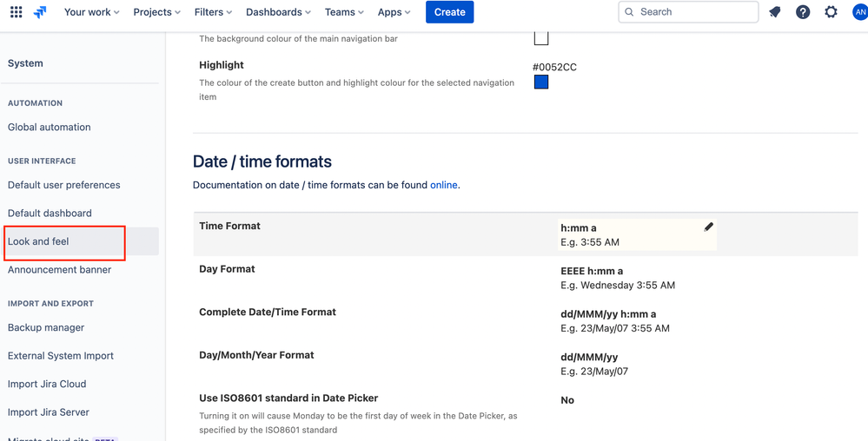Open the help question mark icon
The width and height of the screenshot is (868, 441).
pos(803,12)
